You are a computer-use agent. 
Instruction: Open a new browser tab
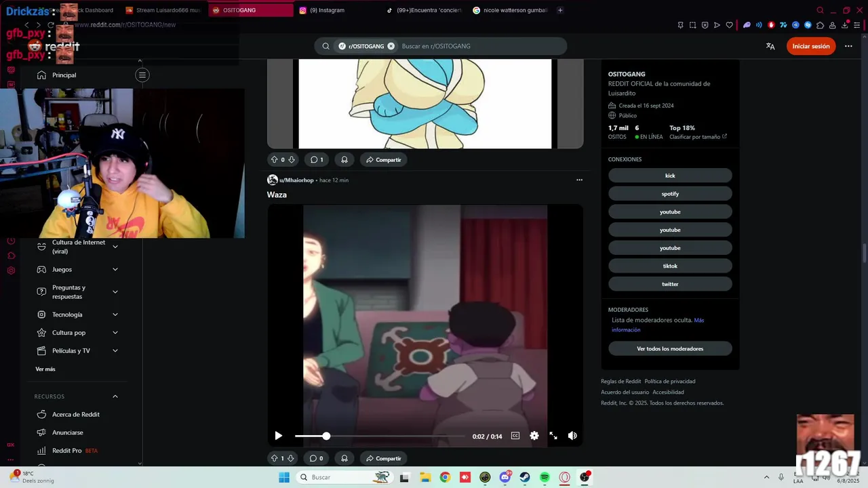click(x=560, y=10)
